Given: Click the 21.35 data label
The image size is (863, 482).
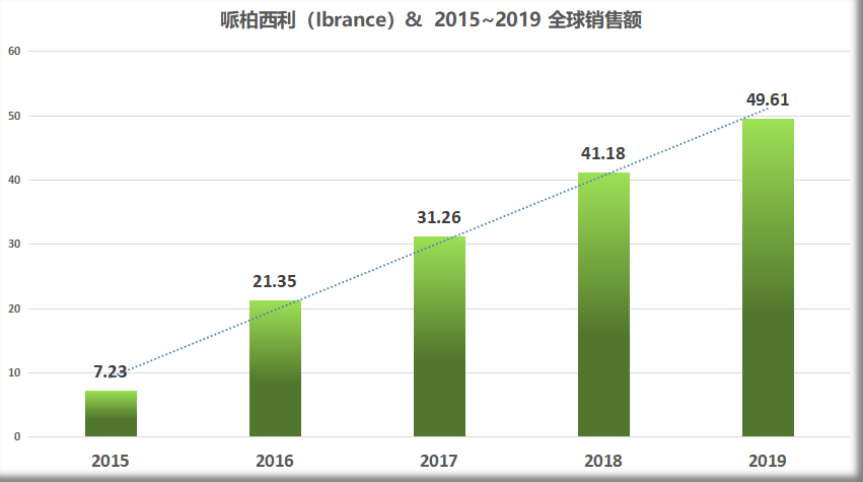Looking at the screenshot, I should [x=275, y=281].
